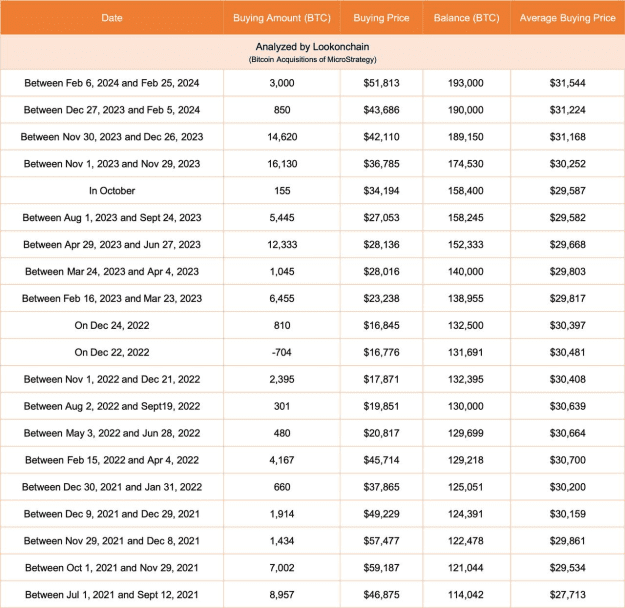Select the 14,620 buying amount cell
This screenshot has height=608, width=625.
coord(282,137)
